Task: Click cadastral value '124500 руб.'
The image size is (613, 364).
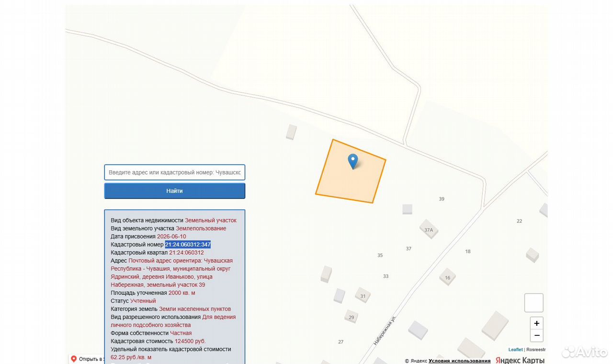Action: tap(190, 341)
